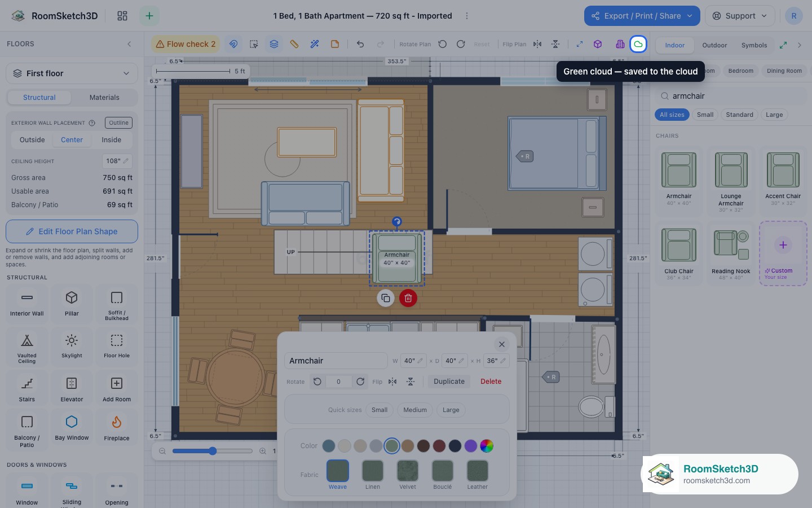Click the Duplicate button in armchair panel

[x=449, y=382]
